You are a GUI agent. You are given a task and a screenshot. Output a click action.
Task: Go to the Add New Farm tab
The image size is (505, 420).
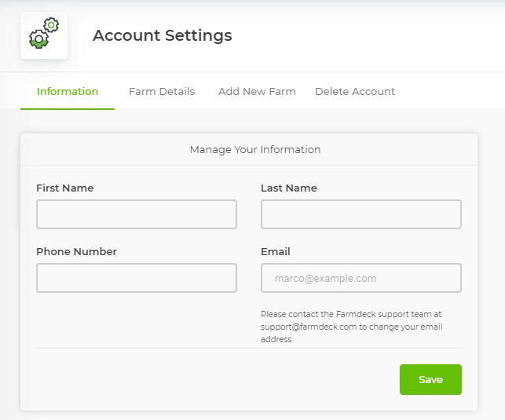click(257, 91)
